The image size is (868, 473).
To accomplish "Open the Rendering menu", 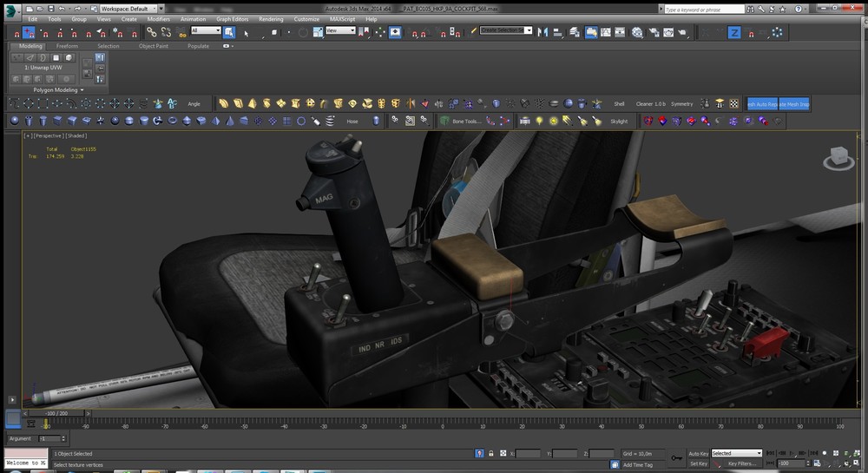I will (x=271, y=18).
